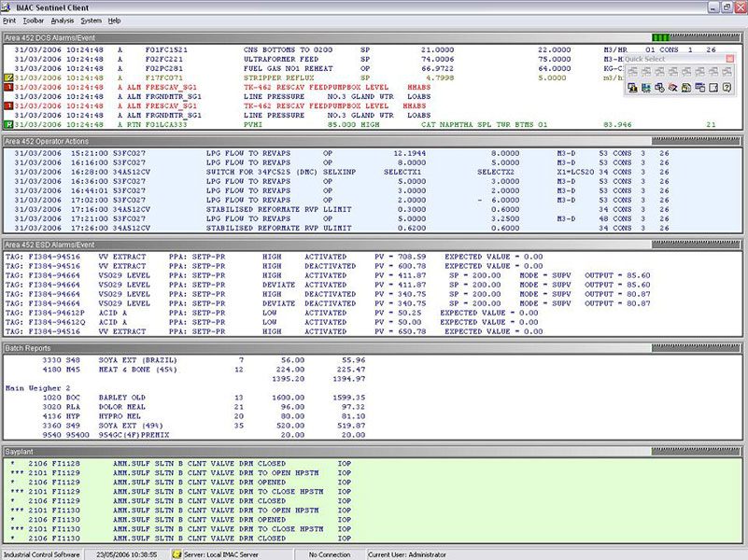
Task: Click the red X icon in Quick Select
Action: click(x=672, y=88)
